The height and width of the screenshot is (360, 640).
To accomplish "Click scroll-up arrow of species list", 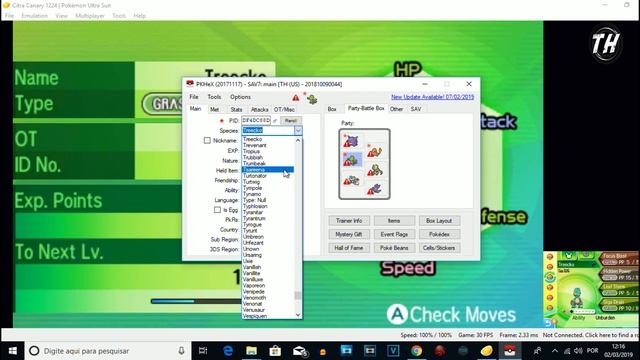I will (x=298, y=140).
